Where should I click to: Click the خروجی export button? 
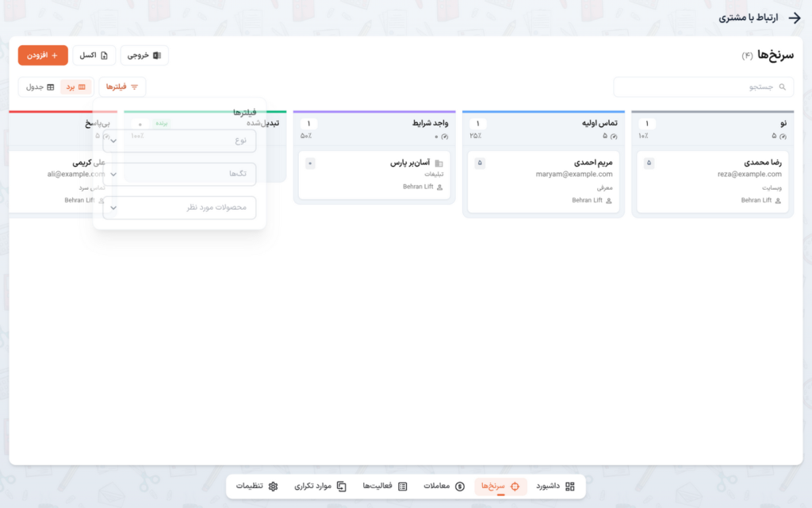coord(144,56)
